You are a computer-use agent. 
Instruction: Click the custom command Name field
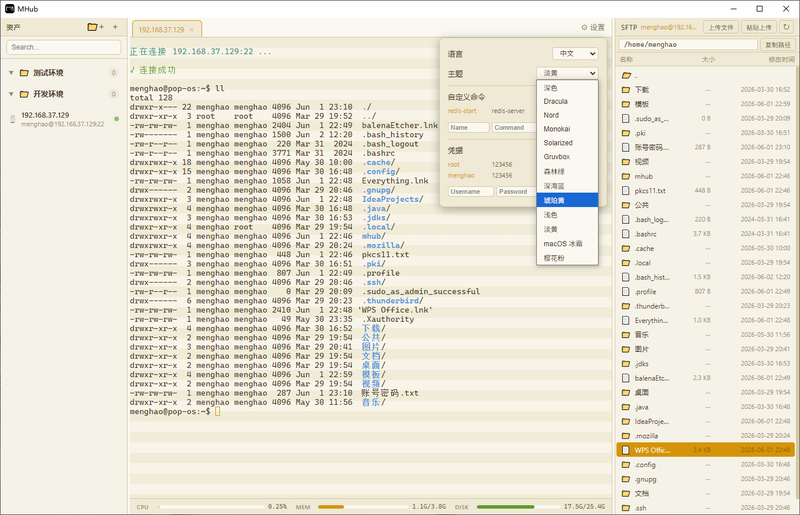click(x=468, y=128)
